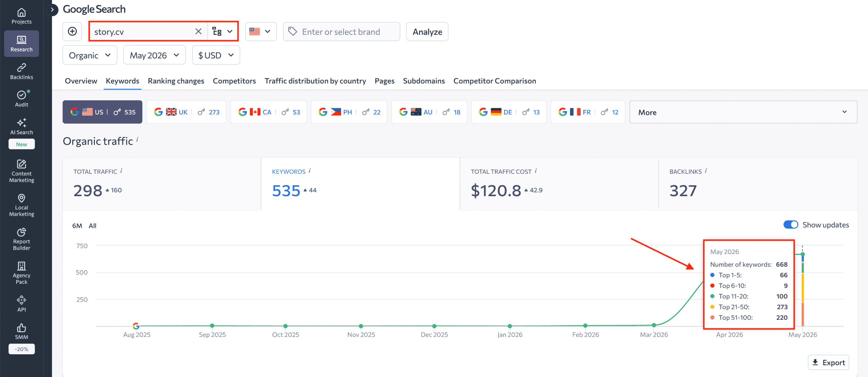The image size is (868, 377).
Task: Open the Subdomains tab
Action: pos(424,81)
